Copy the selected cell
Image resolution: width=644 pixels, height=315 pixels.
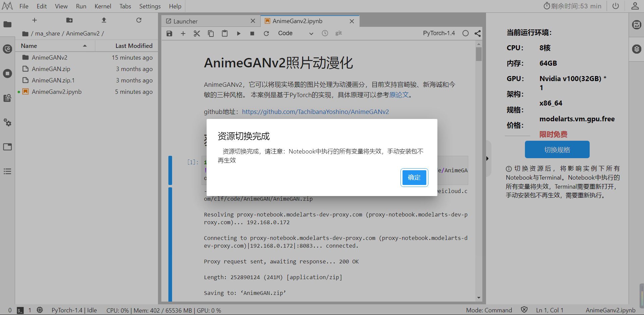(211, 33)
